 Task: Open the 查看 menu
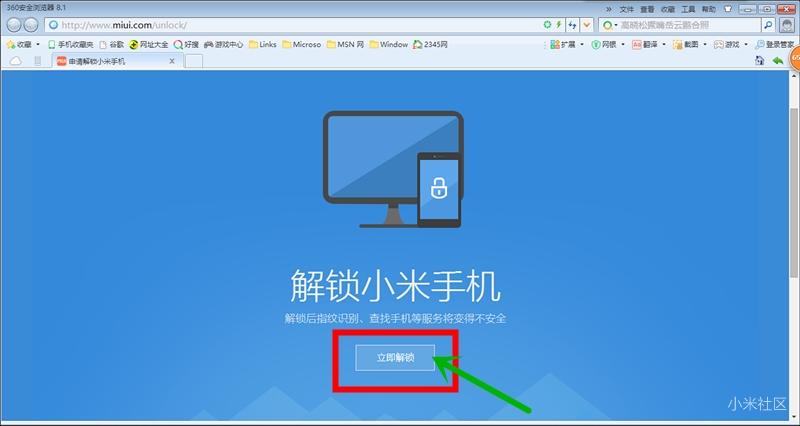pos(647,9)
